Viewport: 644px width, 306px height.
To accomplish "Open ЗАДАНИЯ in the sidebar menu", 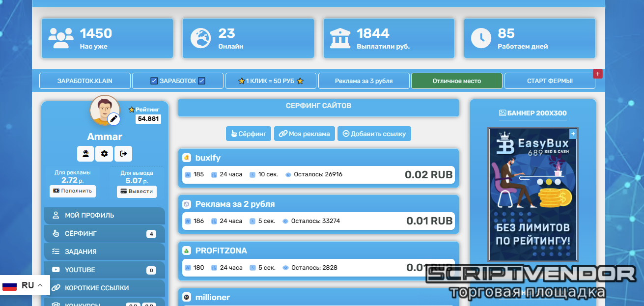I will tap(105, 251).
